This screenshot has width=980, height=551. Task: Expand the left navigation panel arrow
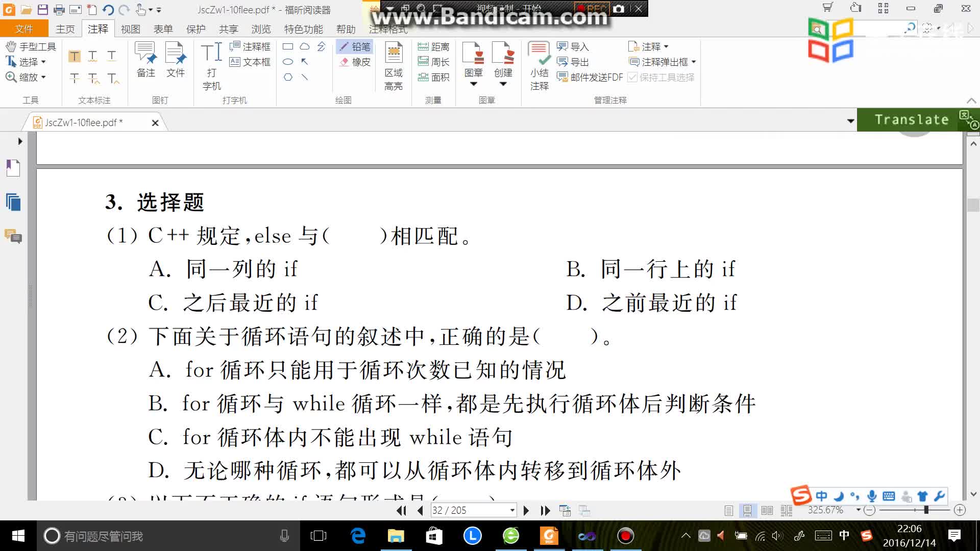click(20, 141)
